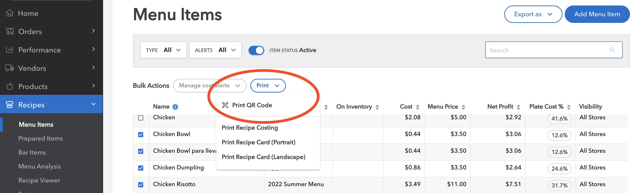Click the Products apple icon
The image size is (644, 193).
(9, 86)
